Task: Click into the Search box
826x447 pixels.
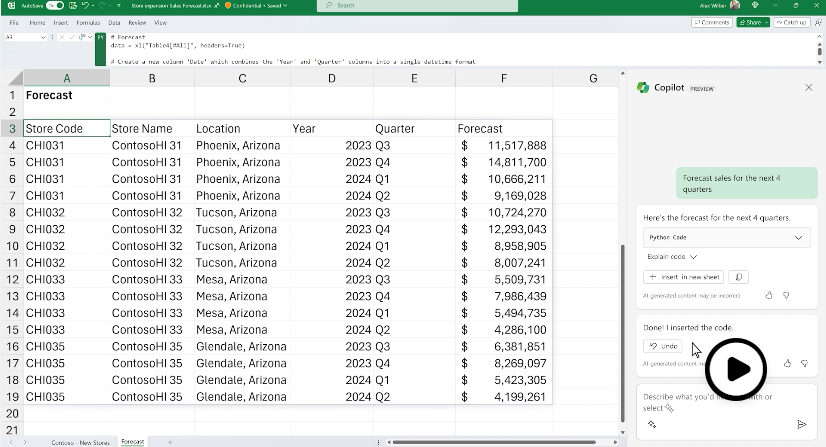Action: point(417,5)
